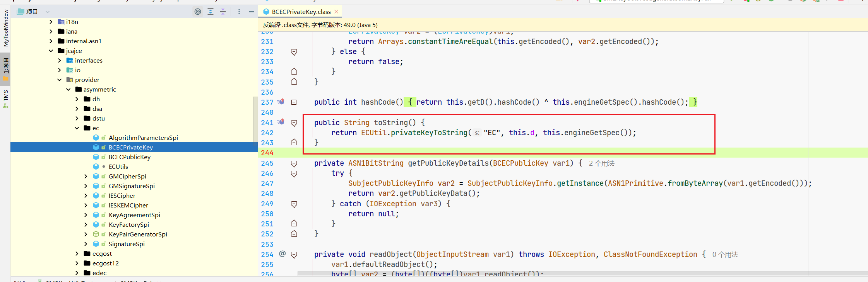The width and height of the screenshot is (868, 282).
Task: Expand the GMCipherSpi class node
Action: 86,176
